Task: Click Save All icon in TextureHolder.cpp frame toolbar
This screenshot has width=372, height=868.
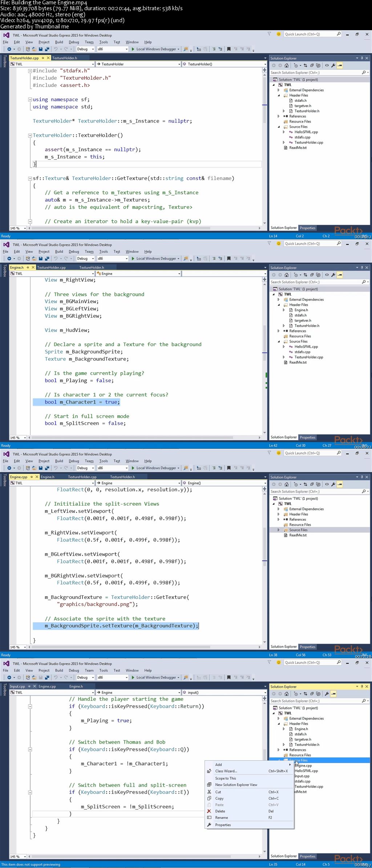Action: (x=47, y=49)
